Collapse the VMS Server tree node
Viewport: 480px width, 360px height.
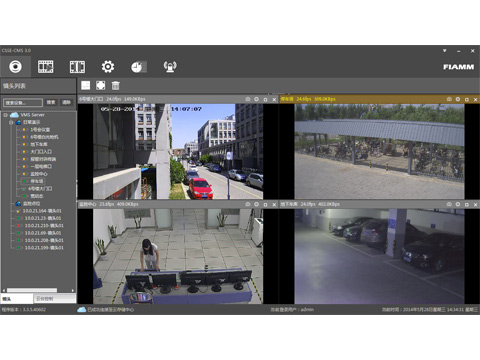coord(6,115)
